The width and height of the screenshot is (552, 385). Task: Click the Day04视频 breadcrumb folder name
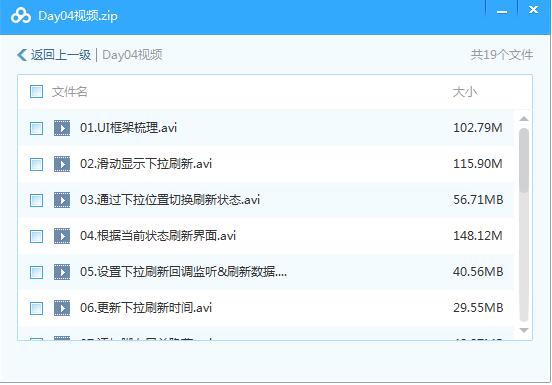[132, 55]
